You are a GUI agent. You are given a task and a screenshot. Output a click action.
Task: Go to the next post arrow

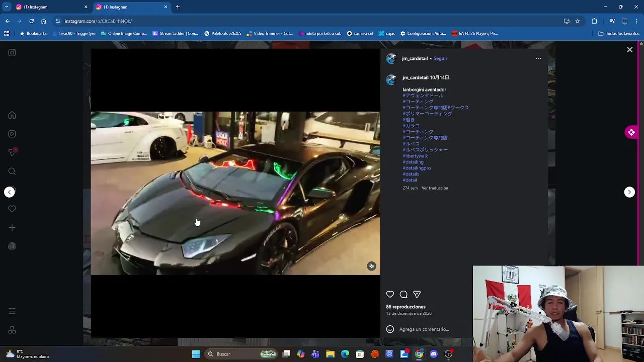[629, 192]
